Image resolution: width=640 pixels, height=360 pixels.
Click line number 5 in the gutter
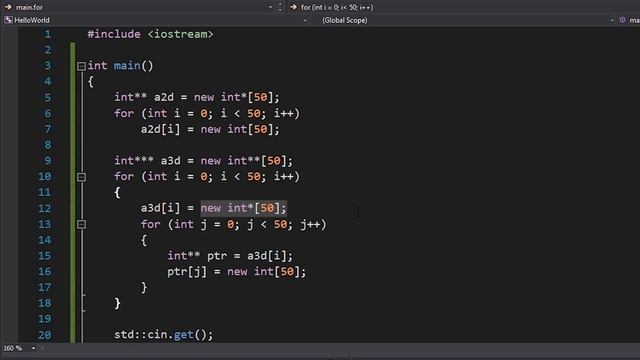pyautogui.click(x=47, y=98)
